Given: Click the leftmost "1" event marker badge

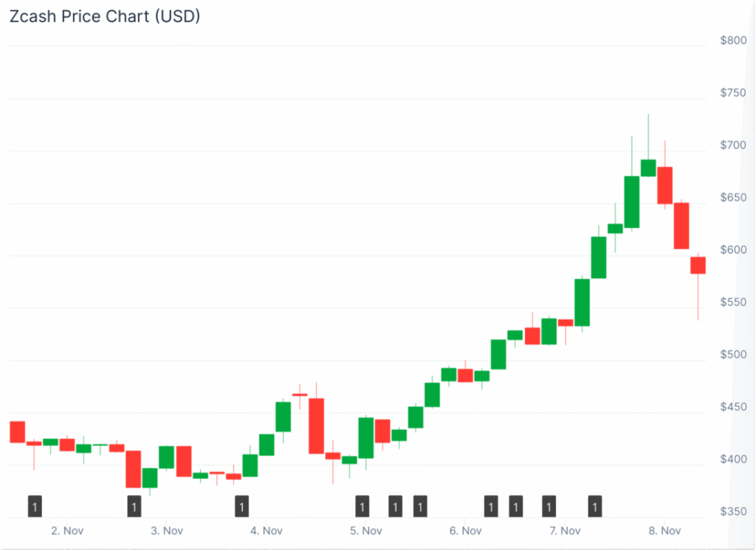Looking at the screenshot, I should (35, 507).
